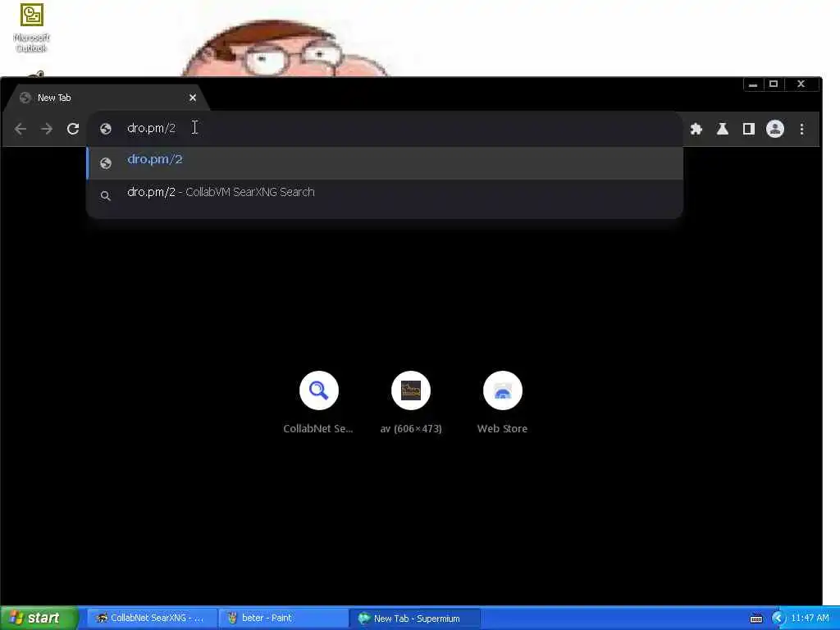840x630 pixels.
Task: Go forward with the browser forward arrow
Action: coord(47,129)
